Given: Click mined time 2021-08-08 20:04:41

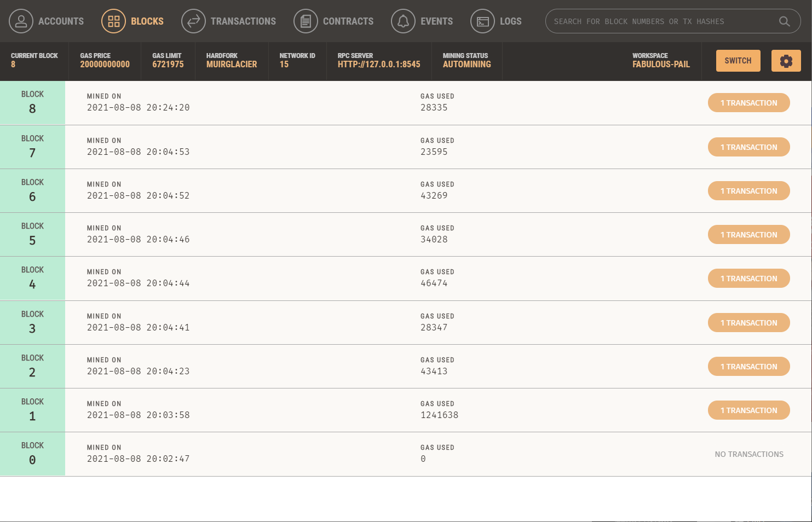Looking at the screenshot, I should (138, 328).
